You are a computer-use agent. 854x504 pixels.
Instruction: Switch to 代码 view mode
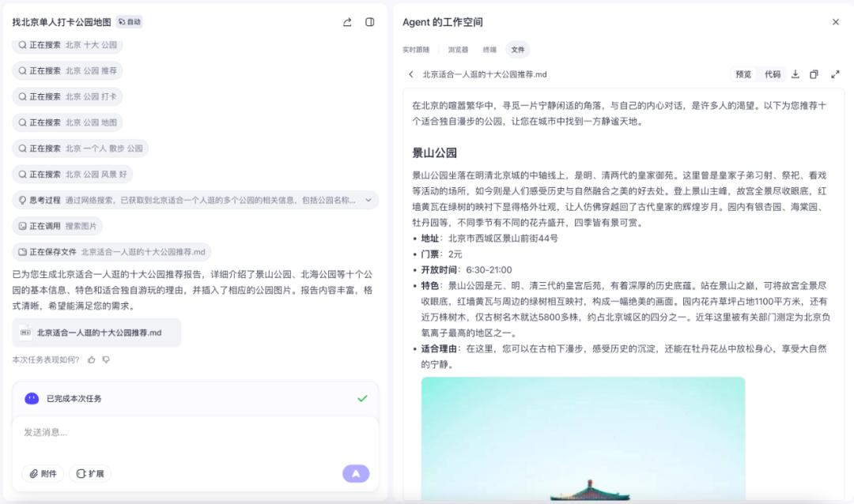[x=772, y=74]
